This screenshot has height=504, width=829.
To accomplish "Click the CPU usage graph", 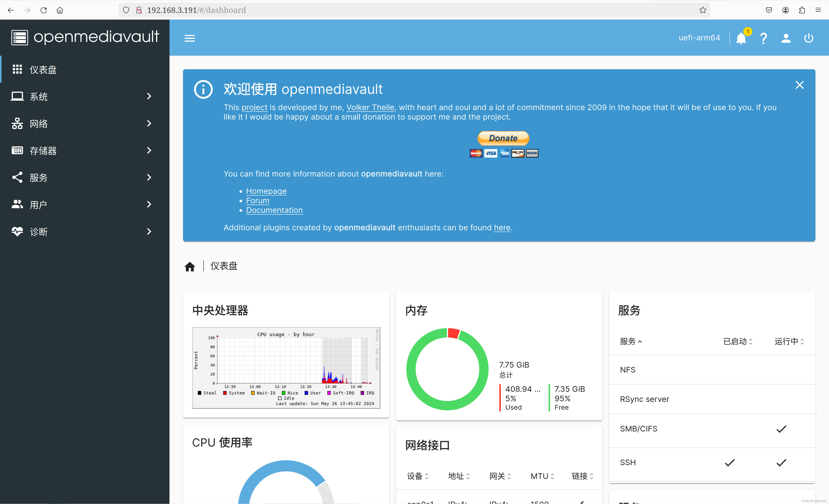I will click(x=286, y=367).
